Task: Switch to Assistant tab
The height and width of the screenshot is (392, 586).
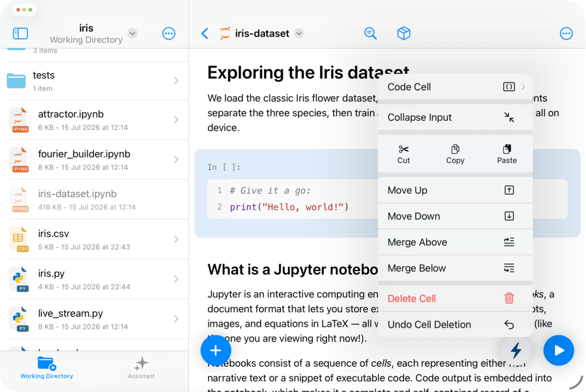Action: [x=141, y=368]
